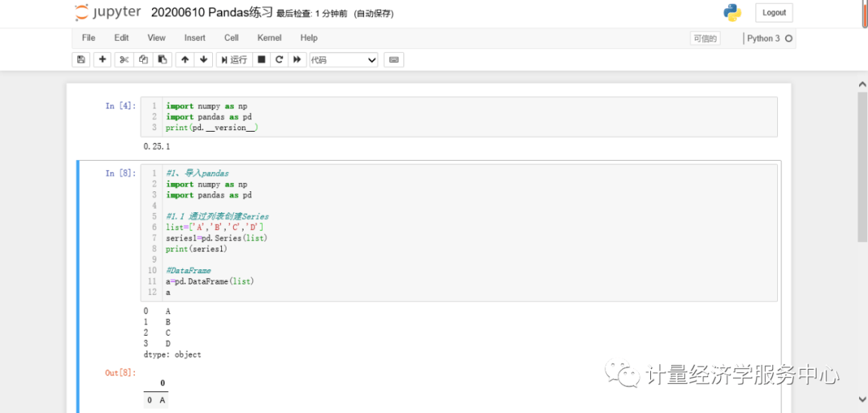Click the vertical scrollbar thumb
The height and width of the screenshot is (413, 868).
point(862,167)
